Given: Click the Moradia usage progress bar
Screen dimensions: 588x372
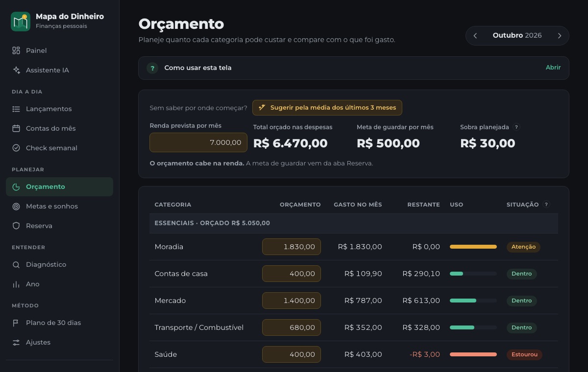Looking at the screenshot, I should tap(473, 247).
